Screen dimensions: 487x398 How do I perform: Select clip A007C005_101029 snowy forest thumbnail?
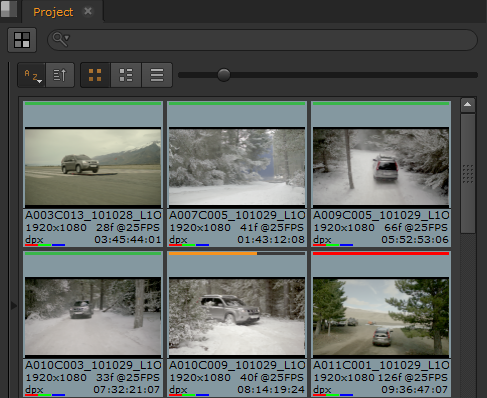click(x=237, y=167)
